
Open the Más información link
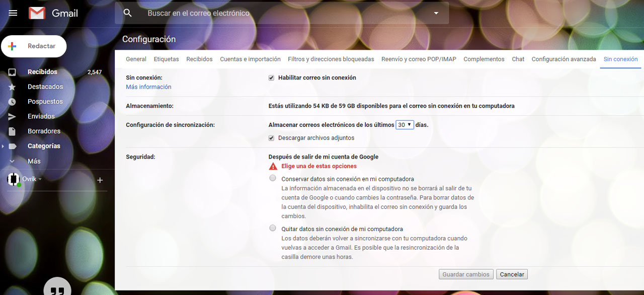tap(148, 87)
